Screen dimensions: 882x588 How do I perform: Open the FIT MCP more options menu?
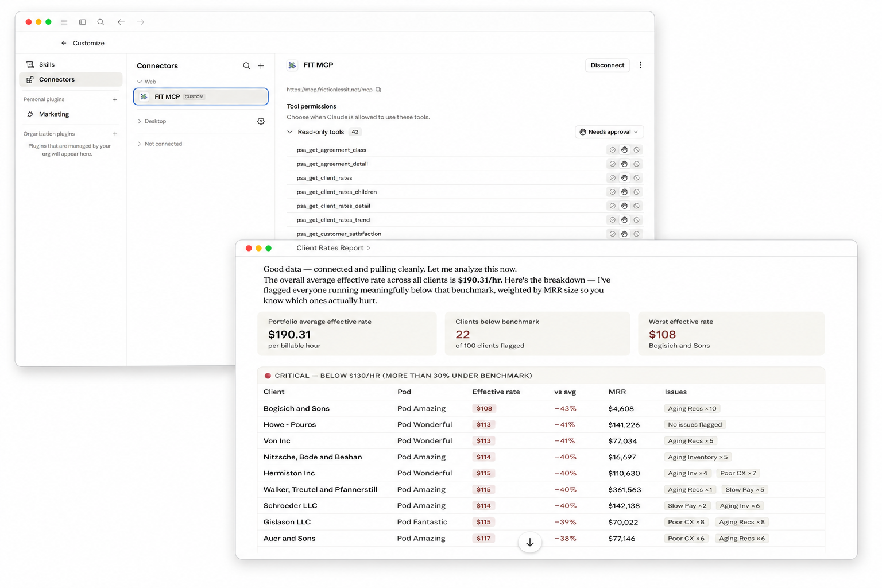[x=640, y=65]
